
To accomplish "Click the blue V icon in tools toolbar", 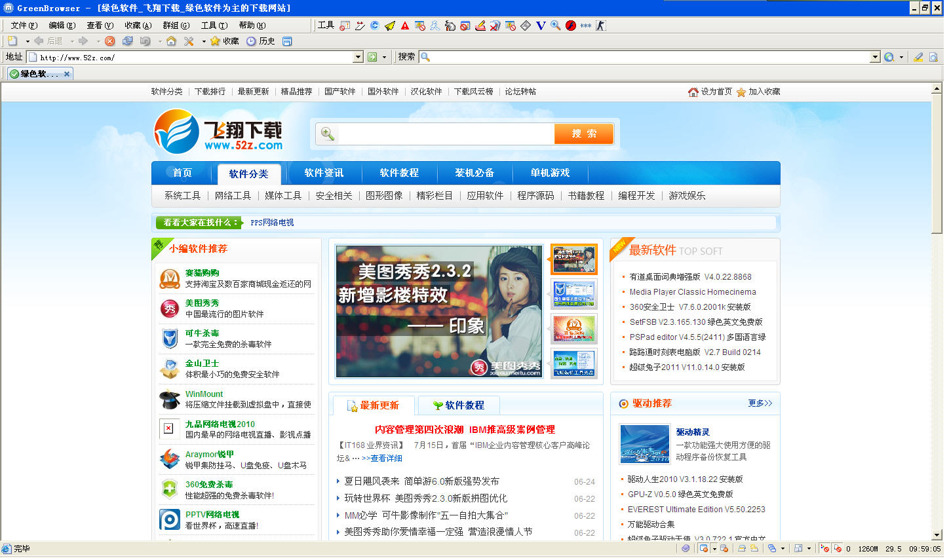I will 541,26.
